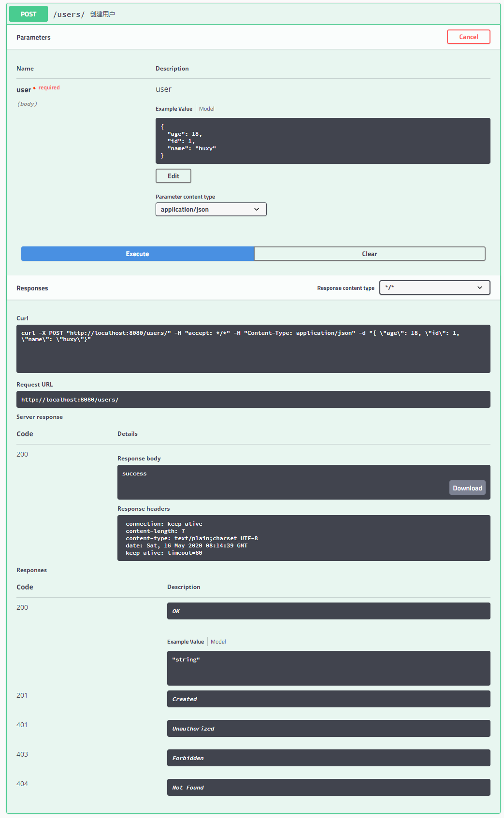The image size is (504, 818).
Task: Click the 200 OK description box
Action: coord(329,611)
